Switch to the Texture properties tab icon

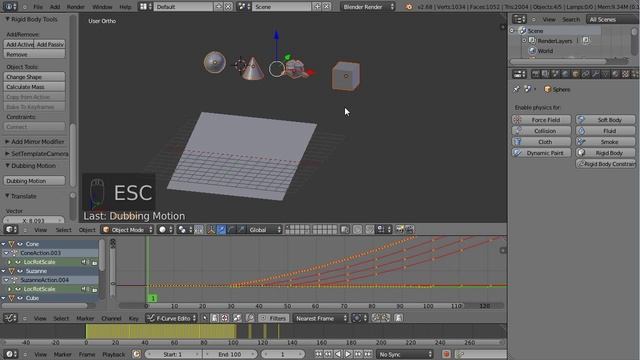[625, 74]
